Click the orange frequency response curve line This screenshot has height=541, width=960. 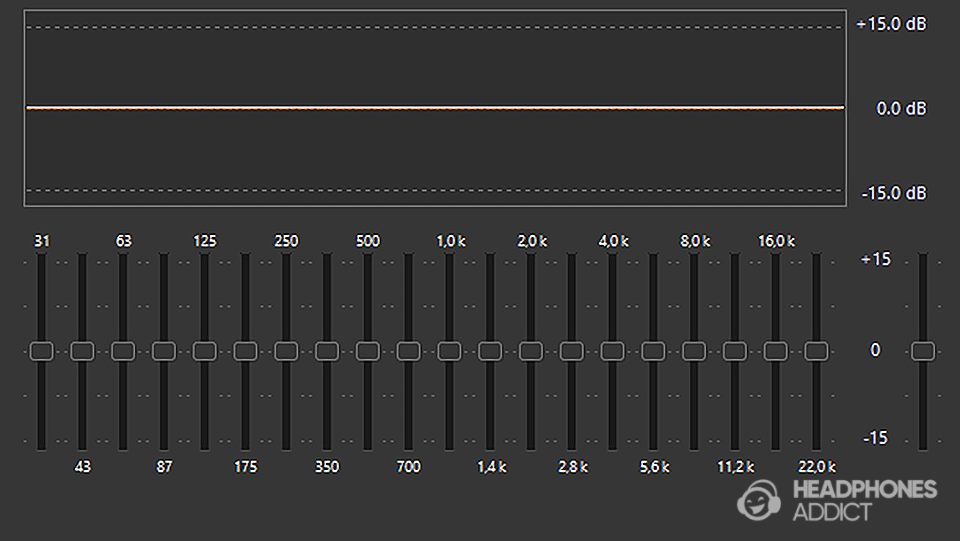point(435,108)
